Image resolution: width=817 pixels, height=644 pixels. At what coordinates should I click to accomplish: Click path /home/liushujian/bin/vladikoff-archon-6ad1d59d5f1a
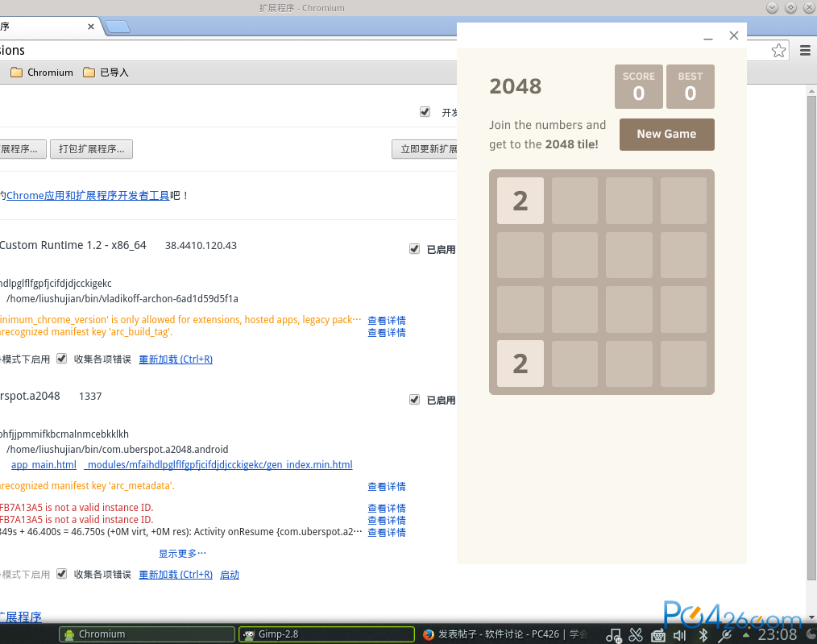click(122, 298)
